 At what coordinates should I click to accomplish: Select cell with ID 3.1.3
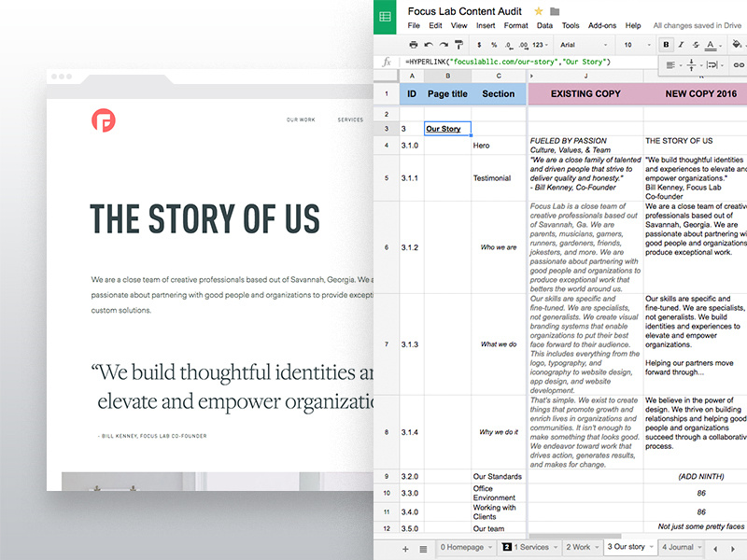[412, 344]
